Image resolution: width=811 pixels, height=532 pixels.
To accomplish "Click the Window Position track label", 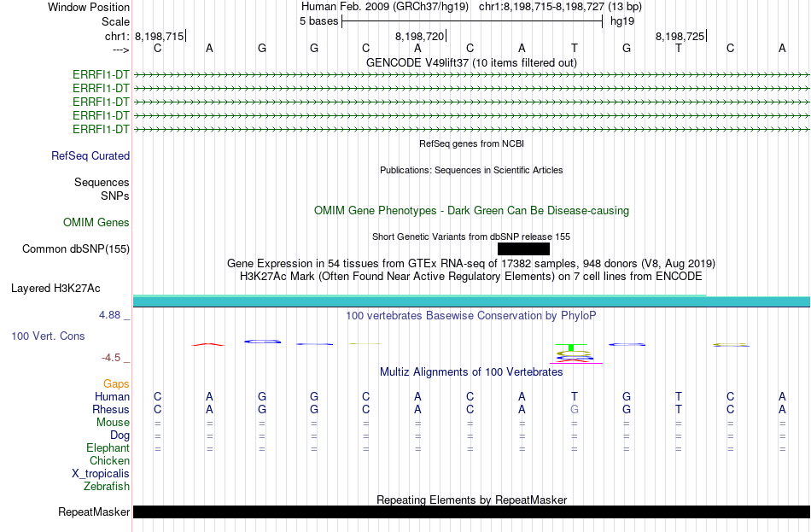I will 89,7.
